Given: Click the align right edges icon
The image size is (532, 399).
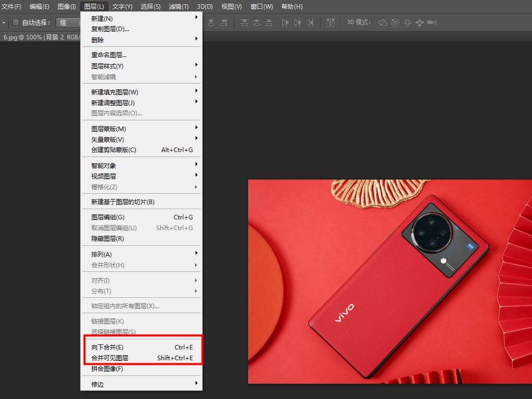Looking at the screenshot, I should (223, 22).
